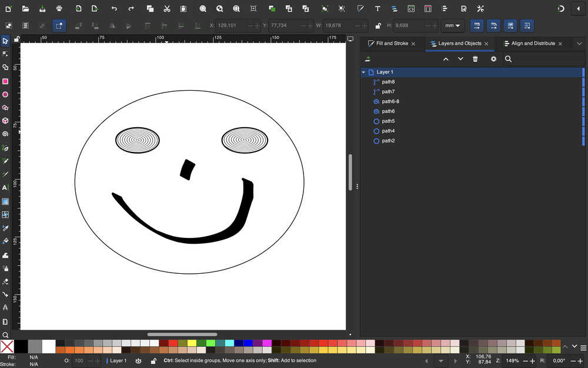Open layers panel settings gear
588x368 pixels.
click(493, 59)
